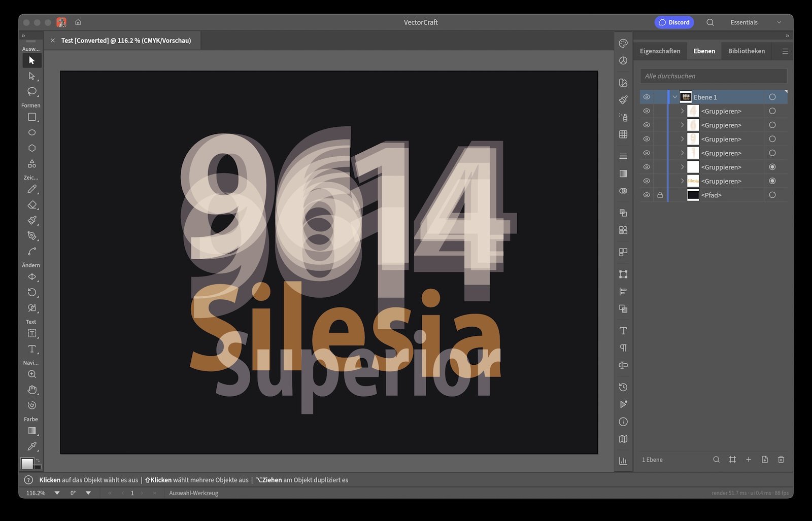This screenshot has width=812, height=521.
Task: Hide the Silesia group layer
Action: (x=647, y=181)
